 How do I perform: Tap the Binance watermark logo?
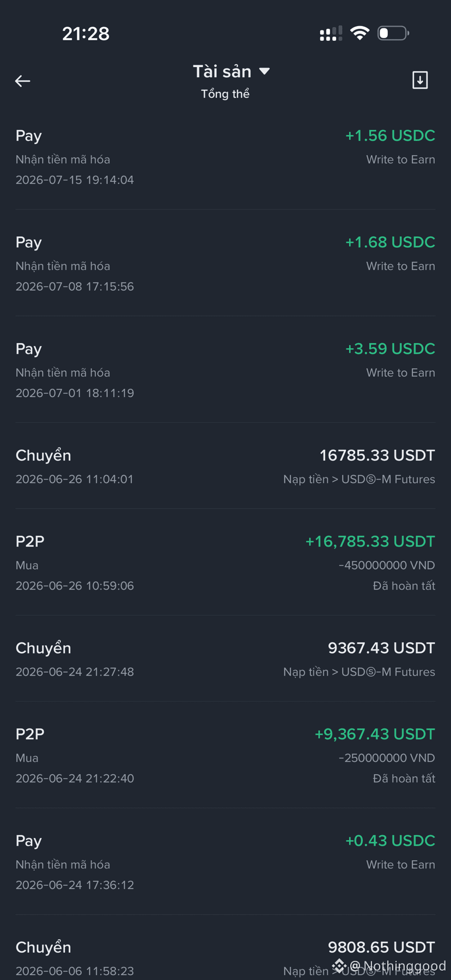pyautogui.click(x=339, y=966)
